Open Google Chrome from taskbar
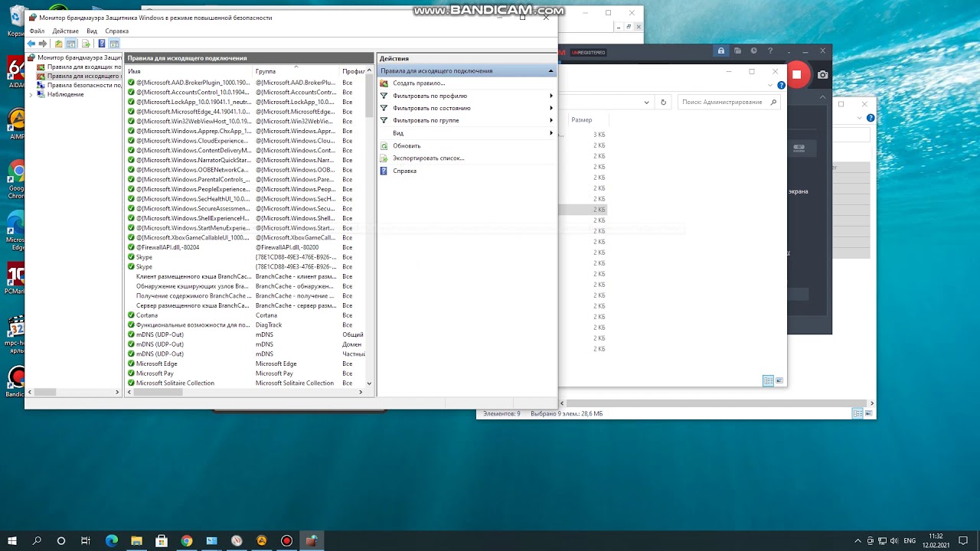980x551 pixels. [x=186, y=540]
